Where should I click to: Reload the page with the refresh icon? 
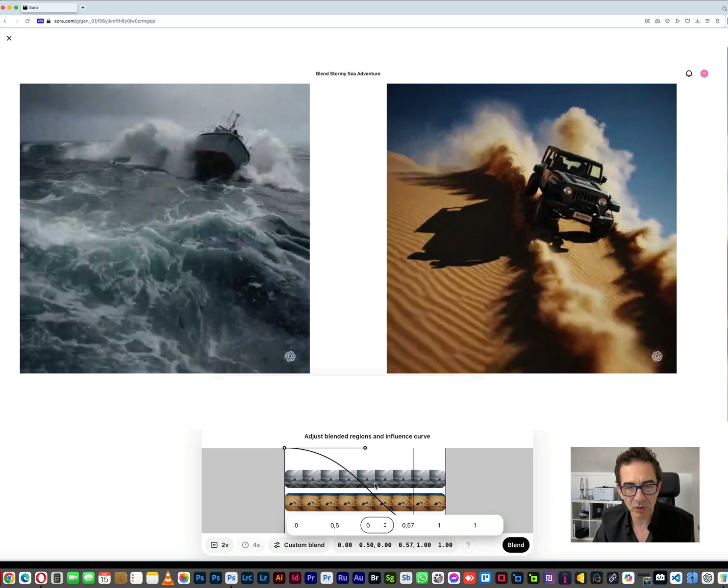click(x=27, y=21)
